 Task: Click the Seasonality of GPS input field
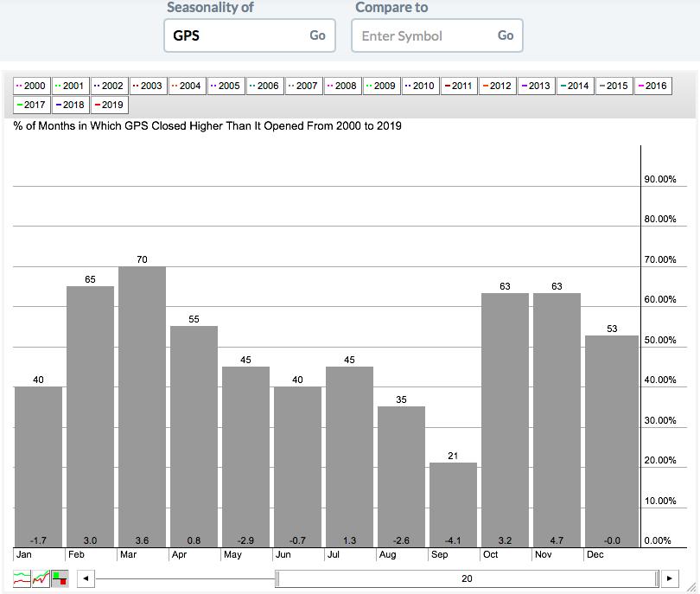250,35
